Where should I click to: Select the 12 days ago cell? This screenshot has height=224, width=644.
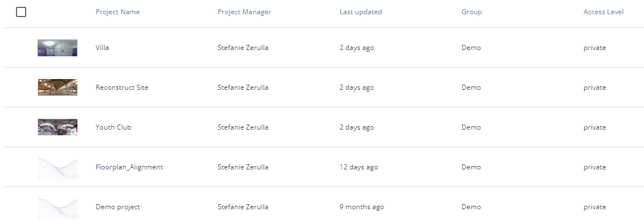click(x=359, y=167)
